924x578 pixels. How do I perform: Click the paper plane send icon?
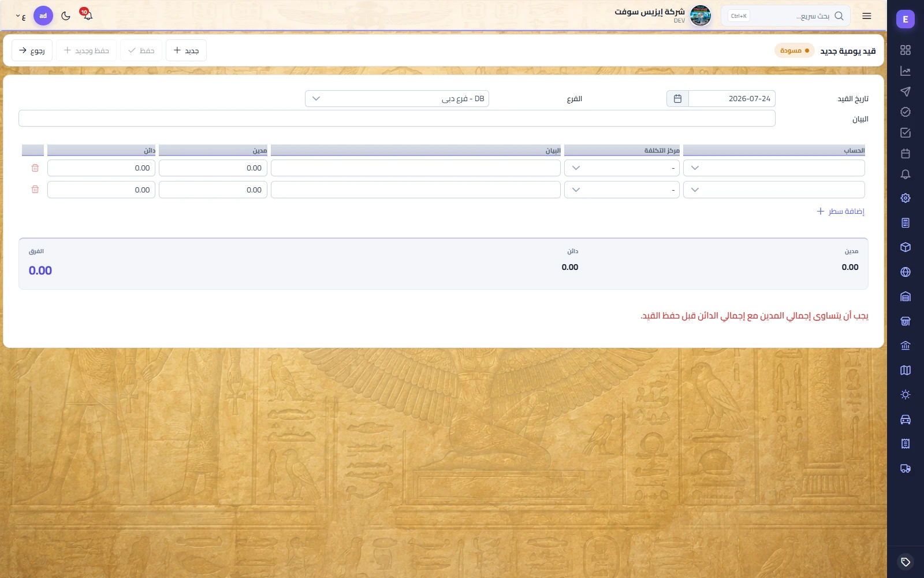pyautogui.click(x=905, y=91)
